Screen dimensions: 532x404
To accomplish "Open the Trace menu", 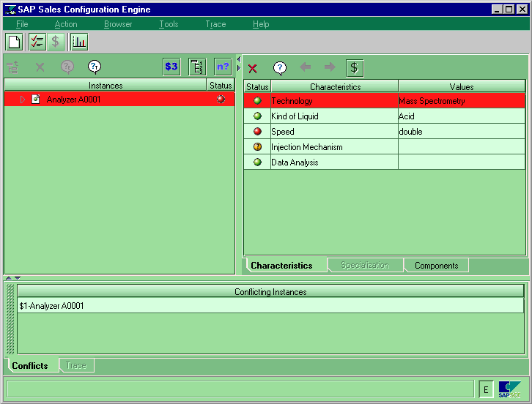I will pyautogui.click(x=215, y=24).
